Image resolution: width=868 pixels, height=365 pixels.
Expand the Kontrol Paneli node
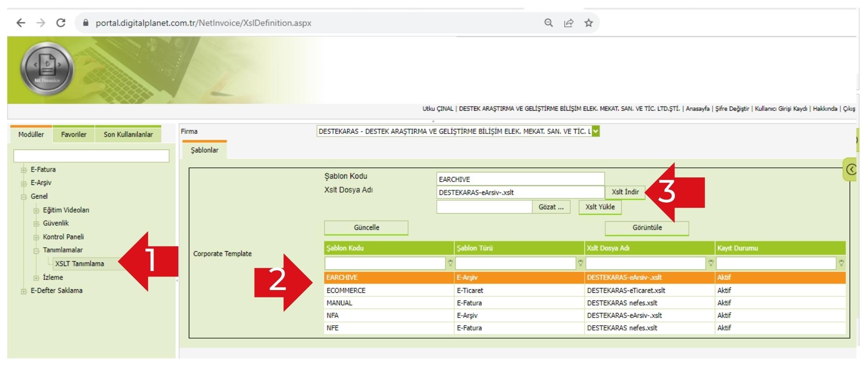[36, 237]
